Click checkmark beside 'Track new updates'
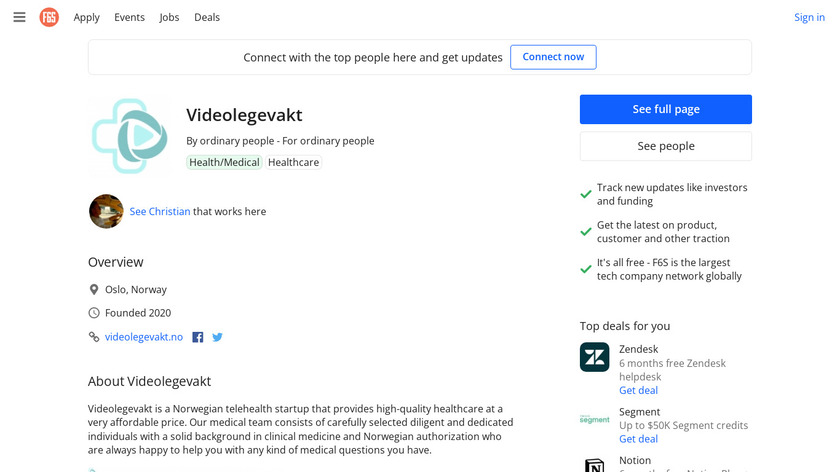This screenshot has width=840, height=472. [x=586, y=194]
